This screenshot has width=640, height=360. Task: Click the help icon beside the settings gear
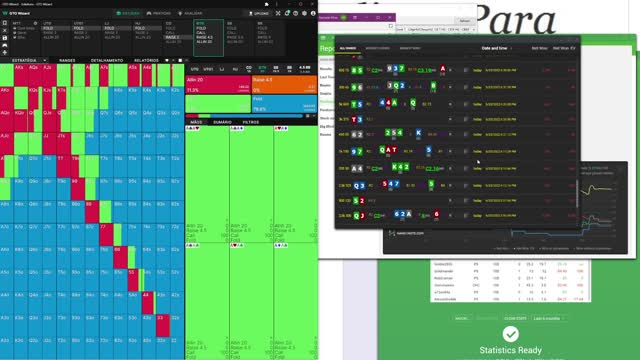coord(296,13)
